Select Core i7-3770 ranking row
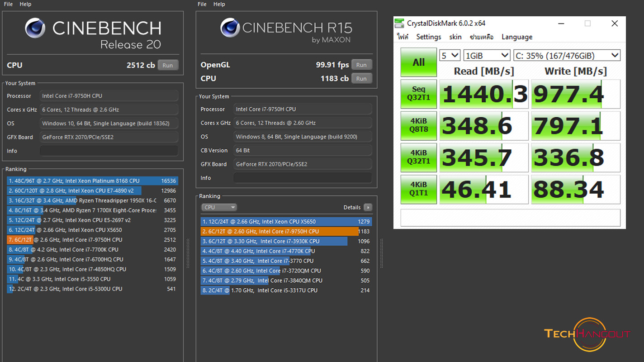 [x=286, y=261]
